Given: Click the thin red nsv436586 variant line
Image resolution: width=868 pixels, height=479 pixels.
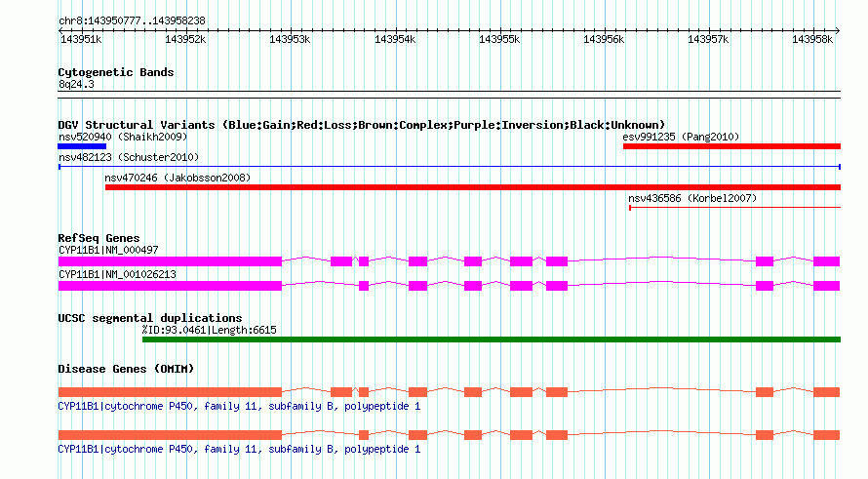Looking at the screenshot, I should tap(735, 208).
